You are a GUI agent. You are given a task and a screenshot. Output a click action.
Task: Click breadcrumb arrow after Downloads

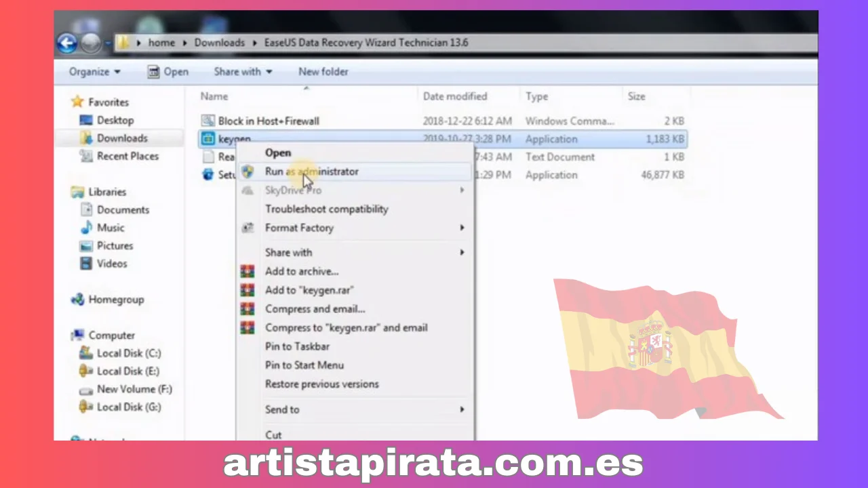point(255,43)
